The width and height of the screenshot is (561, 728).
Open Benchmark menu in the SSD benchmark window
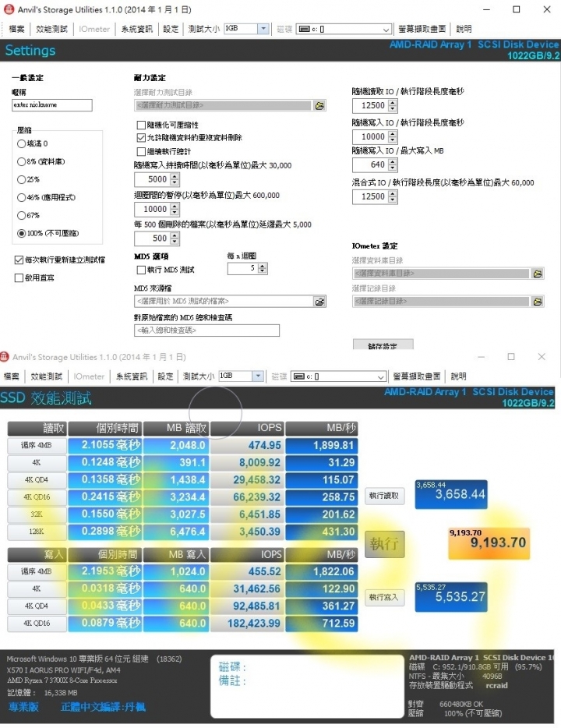click(x=47, y=376)
